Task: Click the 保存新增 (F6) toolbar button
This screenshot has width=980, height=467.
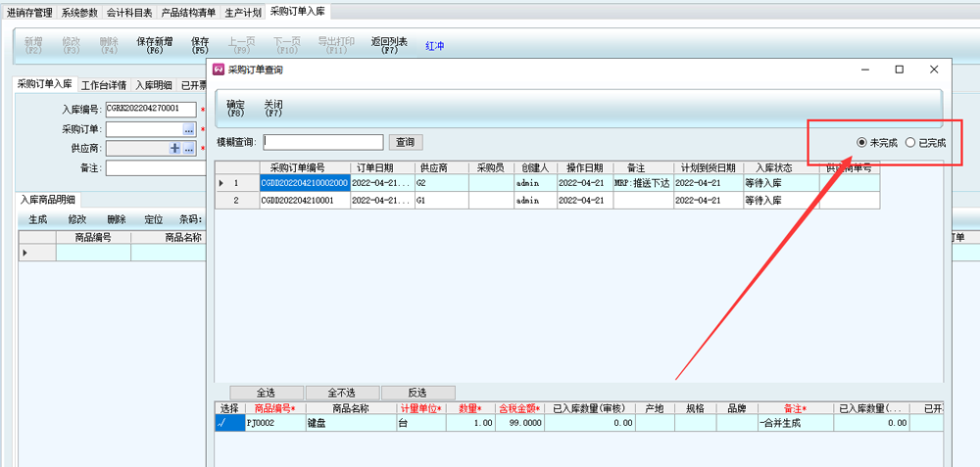Action: point(155,45)
